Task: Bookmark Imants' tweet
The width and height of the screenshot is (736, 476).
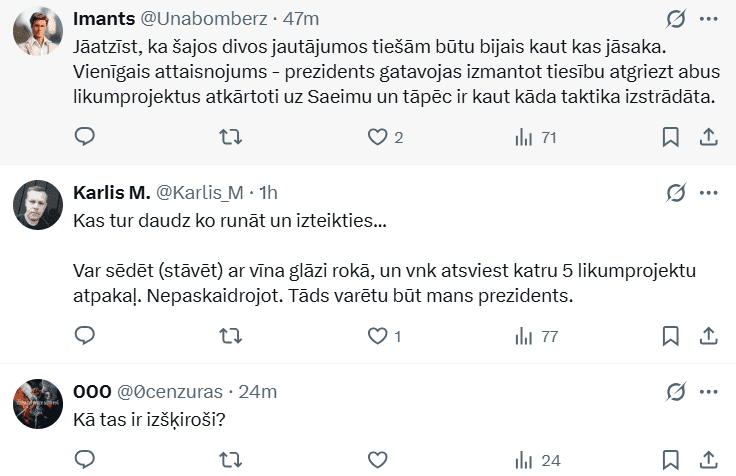Action: pyautogui.click(x=671, y=137)
